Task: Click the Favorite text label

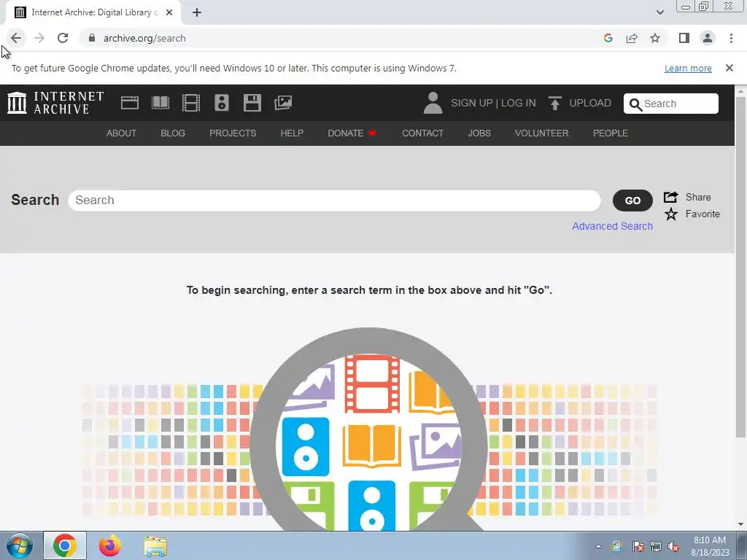Action: pos(703,214)
